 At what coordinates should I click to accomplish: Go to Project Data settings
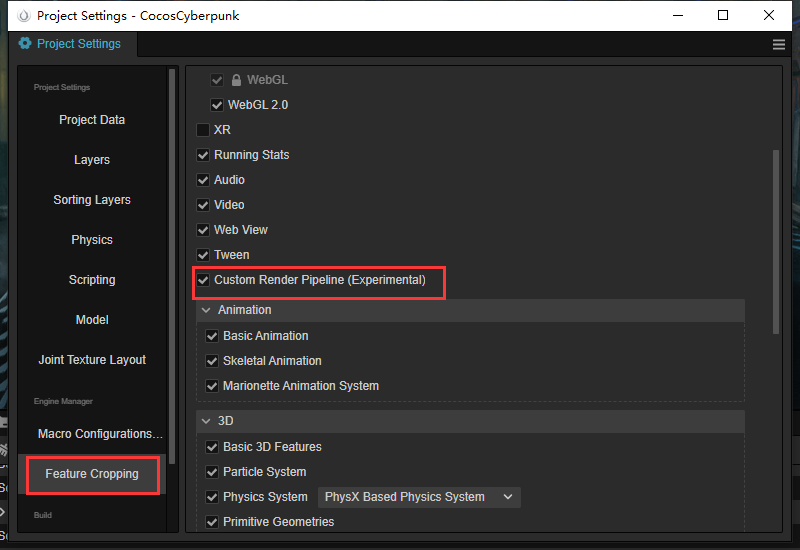[92, 120]
